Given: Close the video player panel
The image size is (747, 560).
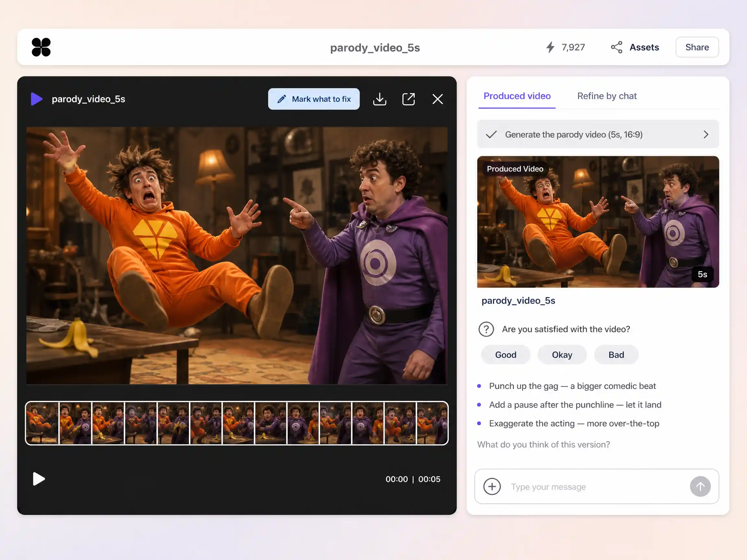Looking at the screenshot, I should (x=437, y=99).
